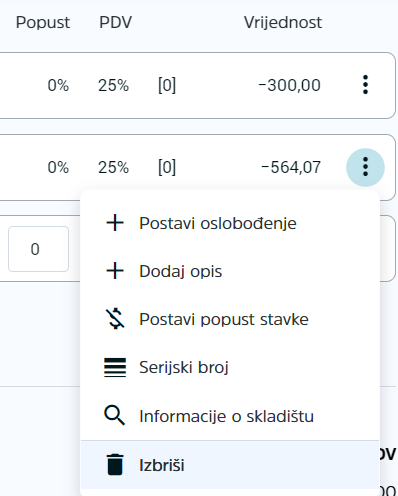Click the magnifier icon for warehouse info
This screenshot has width=398, height=496.
[115, 415]
